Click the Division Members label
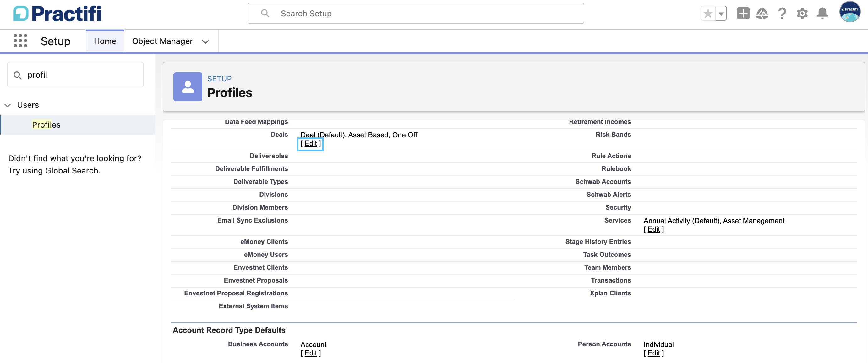 point(260,207)
